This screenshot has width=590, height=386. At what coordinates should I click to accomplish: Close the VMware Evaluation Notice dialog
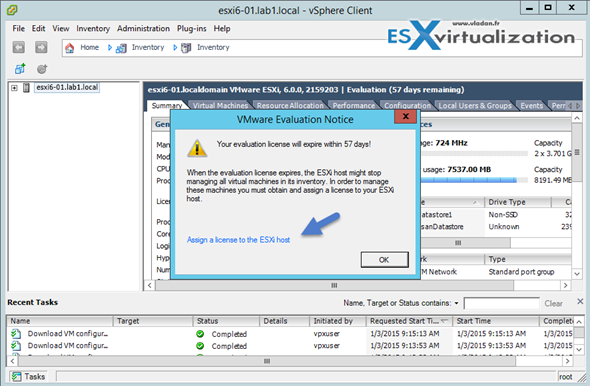tap(405, 116)
